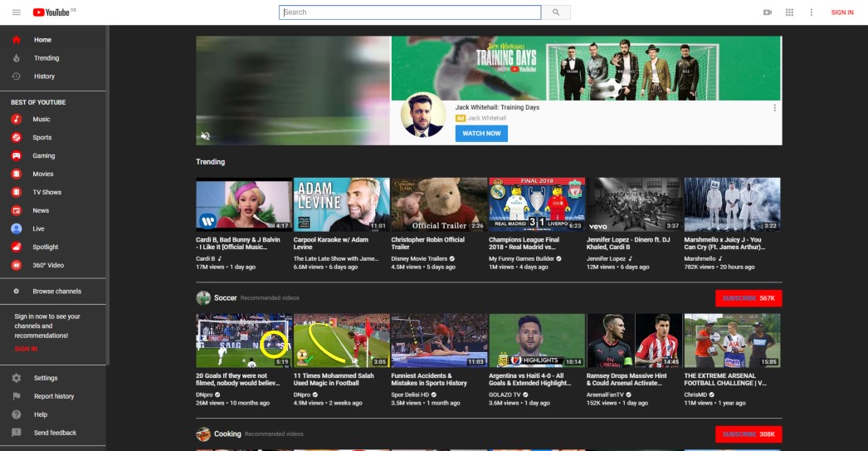Image resolution: width=868 pixels, height=451 pixels.
Task: Click the Help question mark icon
Action: 17,414
